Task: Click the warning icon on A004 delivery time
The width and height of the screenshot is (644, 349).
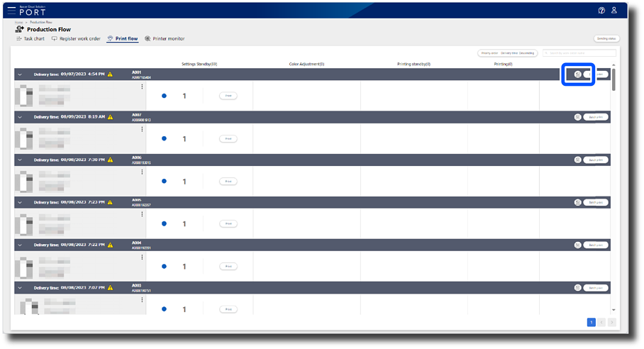Action: (x=110, y=245)
